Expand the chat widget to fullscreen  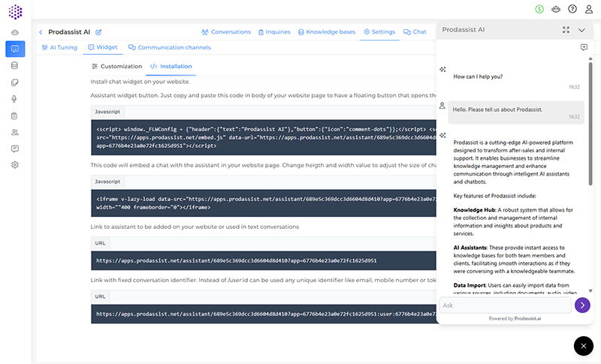tap(566, 29)
